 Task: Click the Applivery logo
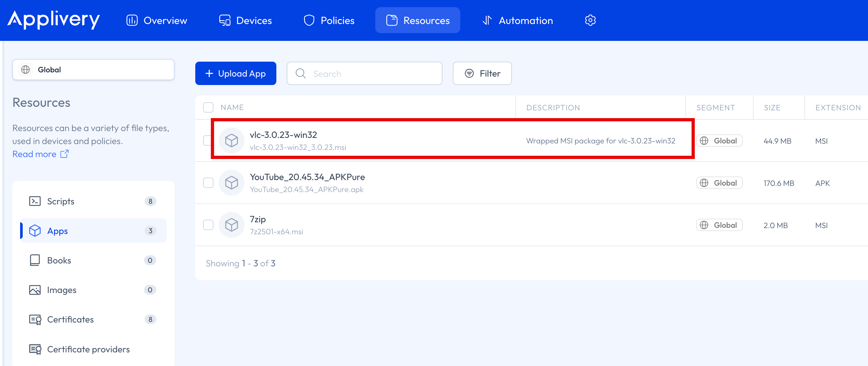click(x=53, y=19)
